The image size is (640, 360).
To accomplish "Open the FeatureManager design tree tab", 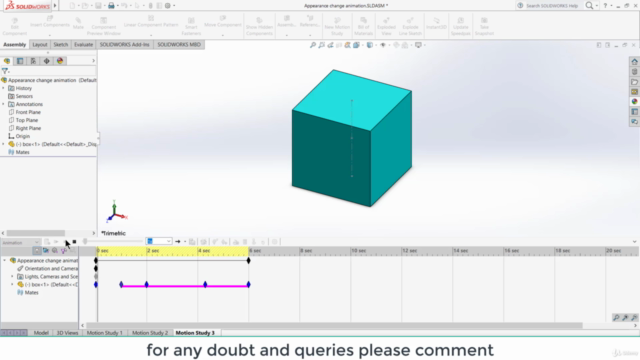I will (x=7, y=61).
